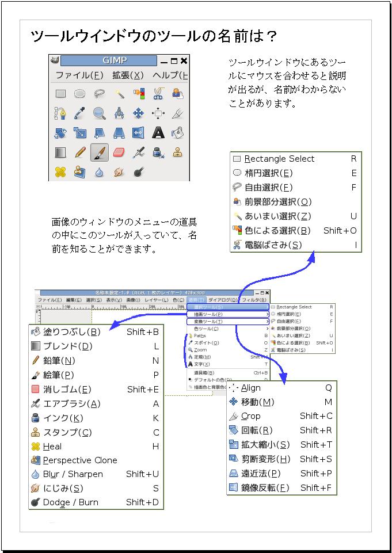The image size is (392, 553).
Task: Pick the Scissors Select tool in the toolbox
Action: click(x=158, y=94)
